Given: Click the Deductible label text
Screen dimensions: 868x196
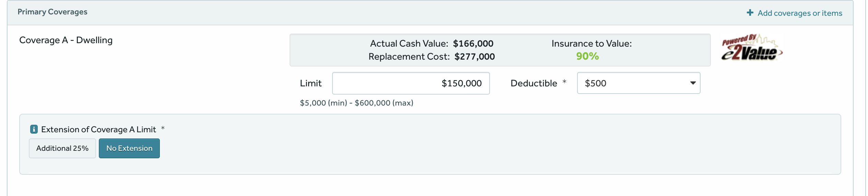Looking at the screenshot, I should click(533, 83).
